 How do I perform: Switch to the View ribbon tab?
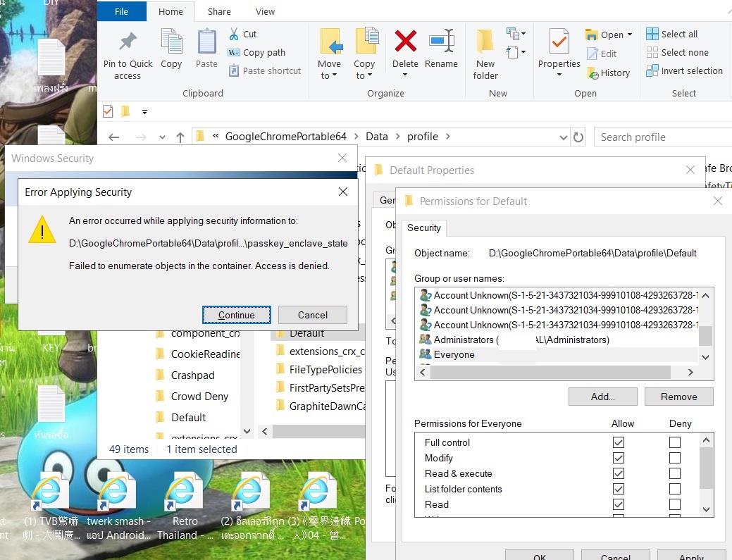click(265, 12)
